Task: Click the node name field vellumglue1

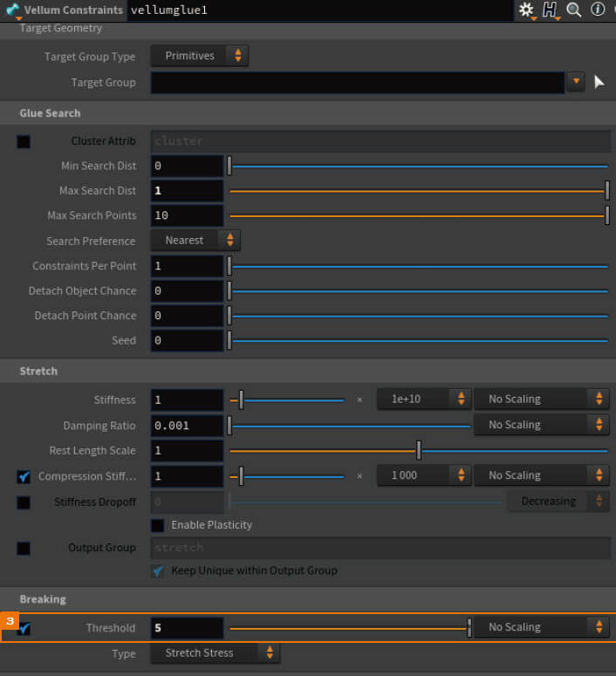Action: pos(320,10)
